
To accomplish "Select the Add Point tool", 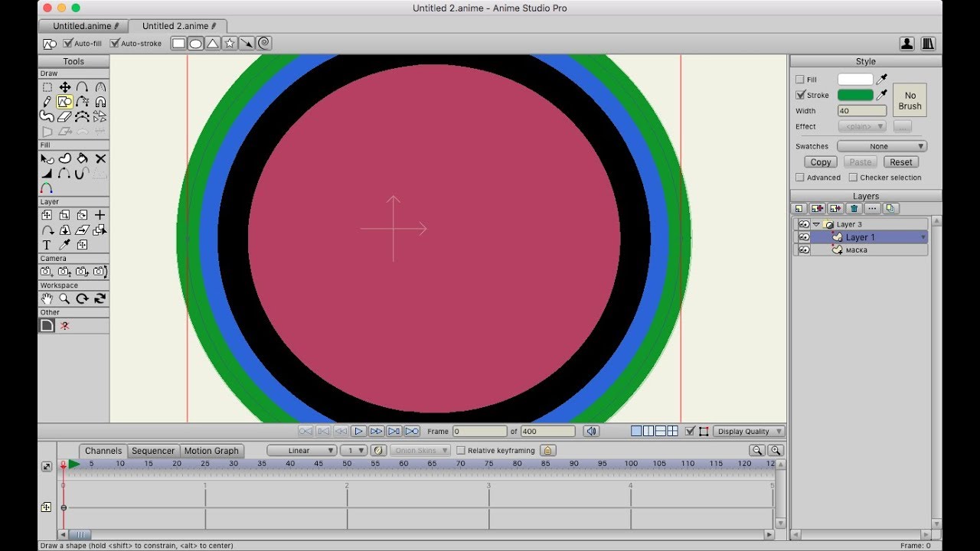I will 83,87.
